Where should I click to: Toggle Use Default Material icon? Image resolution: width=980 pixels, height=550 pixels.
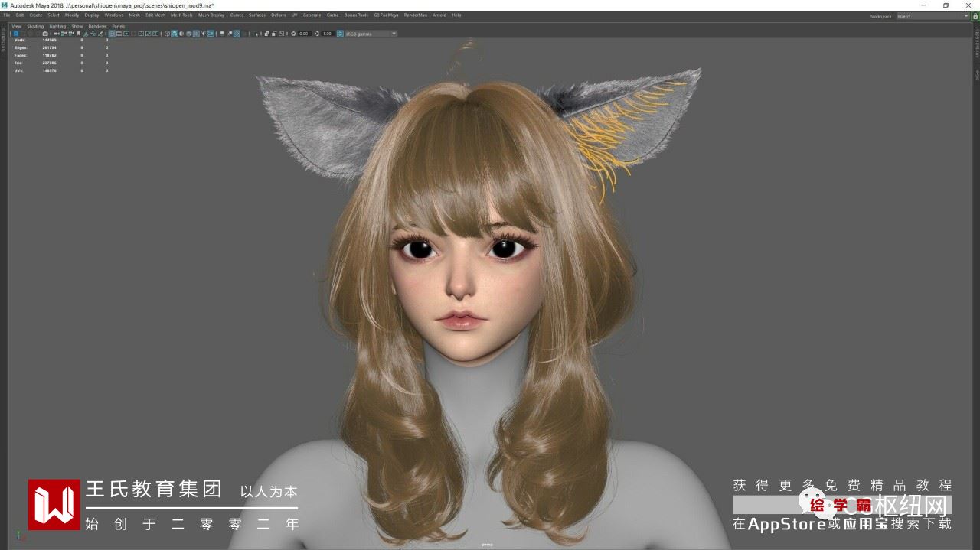click(181, 34)
